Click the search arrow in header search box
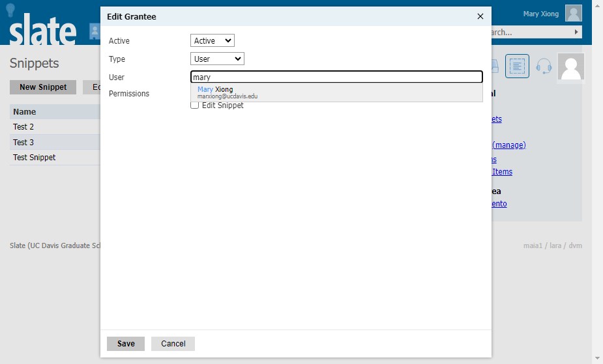 point(576,32)
